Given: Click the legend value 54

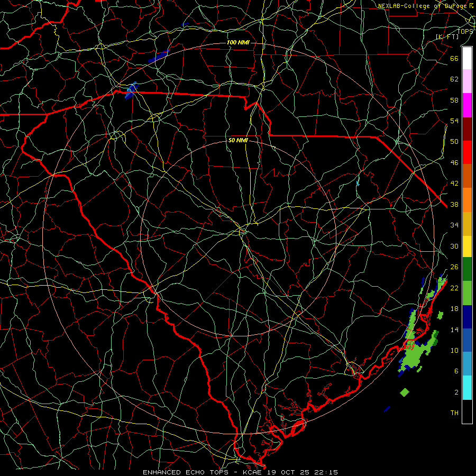Looking at the screenshot, I should [x=454, y=121].
